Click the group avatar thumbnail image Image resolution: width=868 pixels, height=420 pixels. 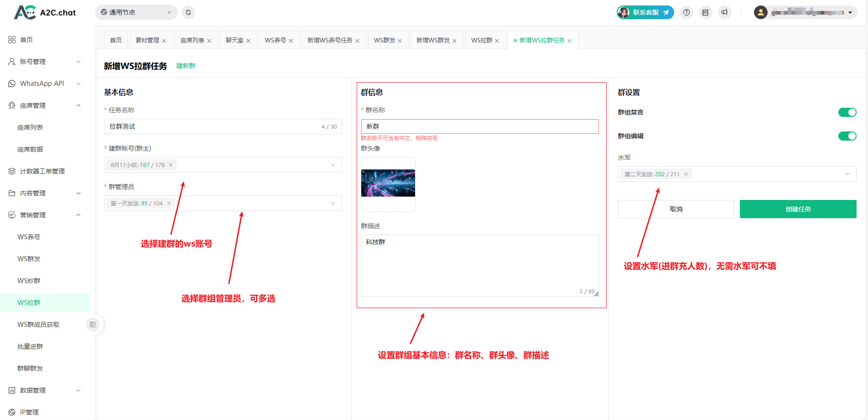388,183
